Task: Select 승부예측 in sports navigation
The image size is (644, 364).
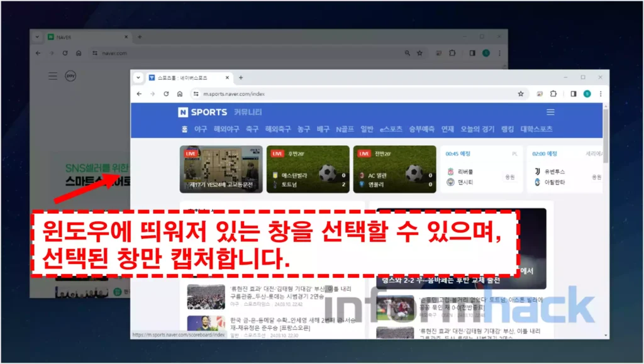Action: click(421, 130)
